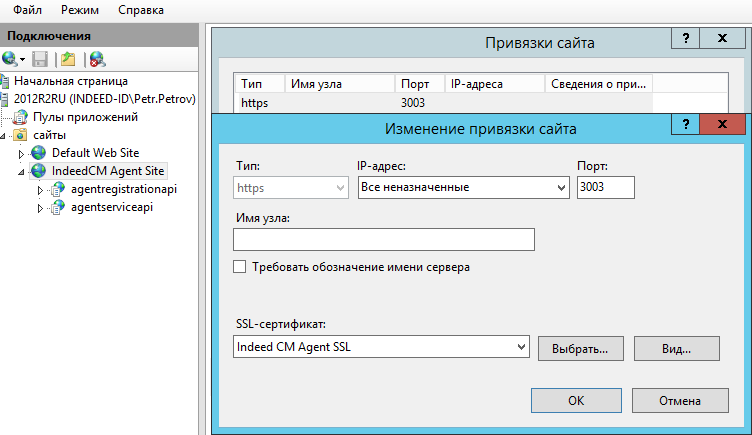Click the agentregistrationapi application icon

59,189
